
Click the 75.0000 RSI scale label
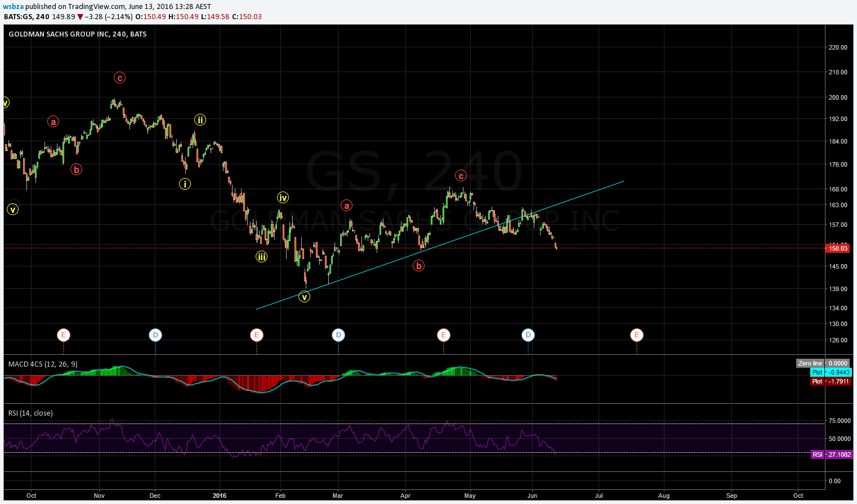point(840,421)
